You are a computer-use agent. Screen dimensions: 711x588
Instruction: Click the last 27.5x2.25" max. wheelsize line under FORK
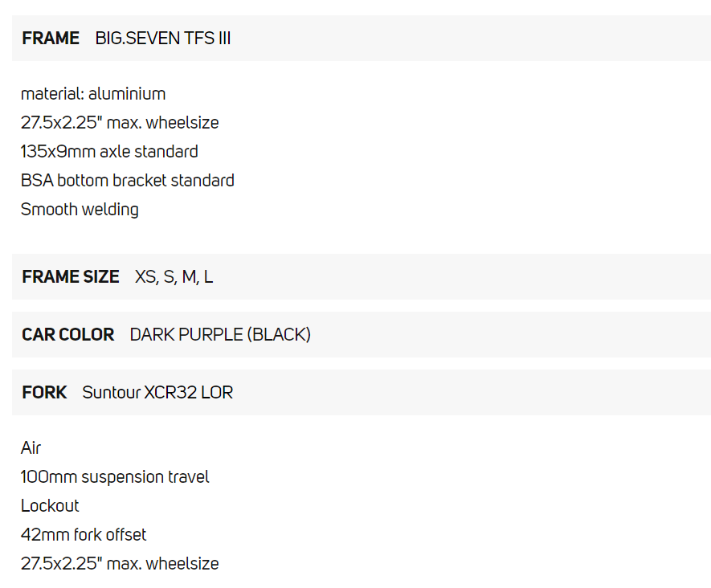pyautogui.click(x=120, y=564)
